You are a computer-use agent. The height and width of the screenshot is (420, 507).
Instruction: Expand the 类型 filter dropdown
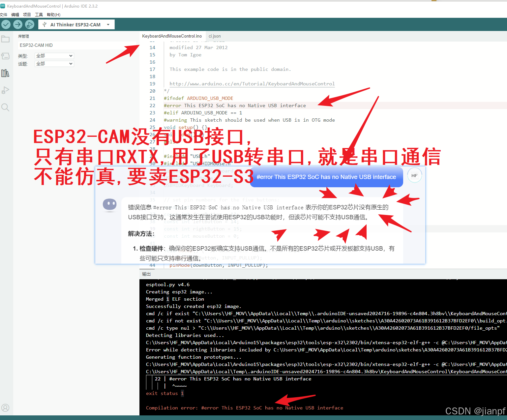(x=54, y=56)
